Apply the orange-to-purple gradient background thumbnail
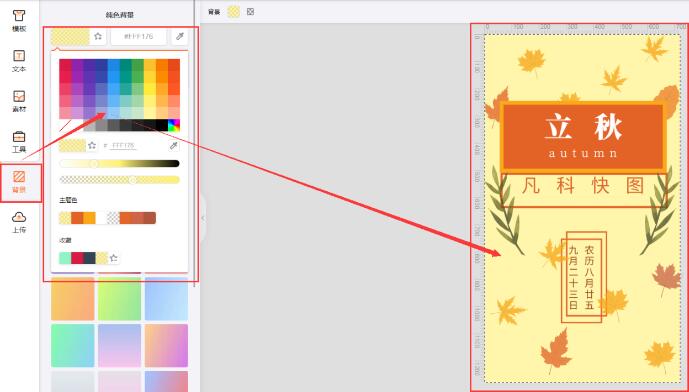Viewport: 689px width, 392px height. (x=166, y=345)
